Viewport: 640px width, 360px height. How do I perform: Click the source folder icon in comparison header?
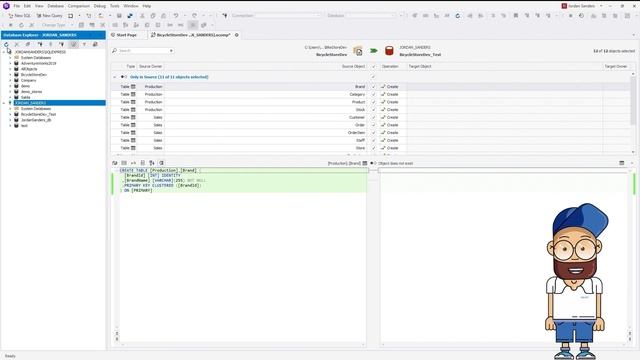pos(358,51)
